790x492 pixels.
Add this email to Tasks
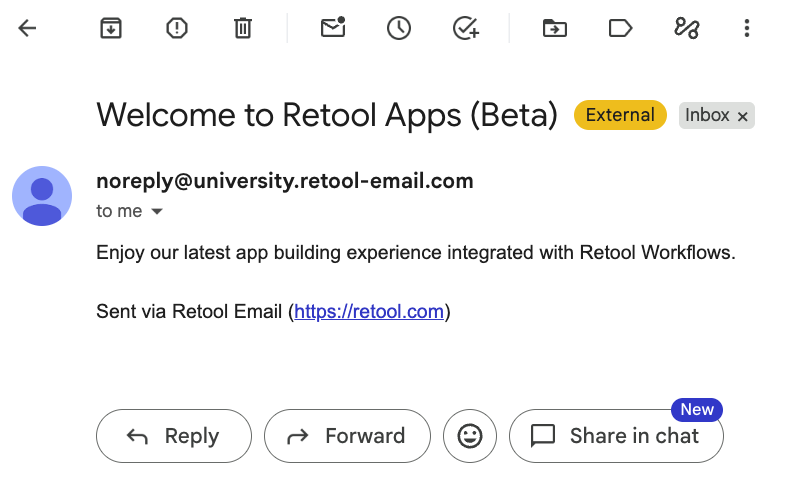(x=466, y=28)
